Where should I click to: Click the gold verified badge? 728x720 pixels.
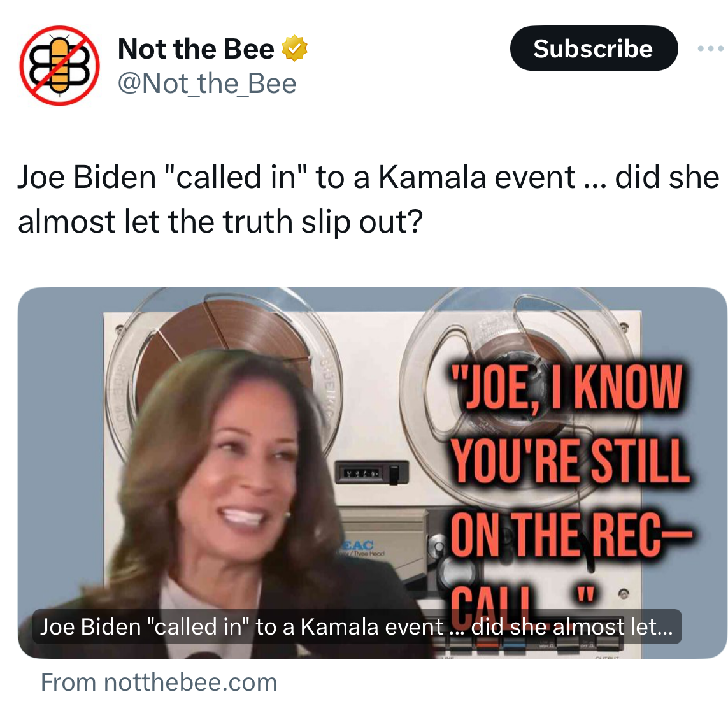294,48
